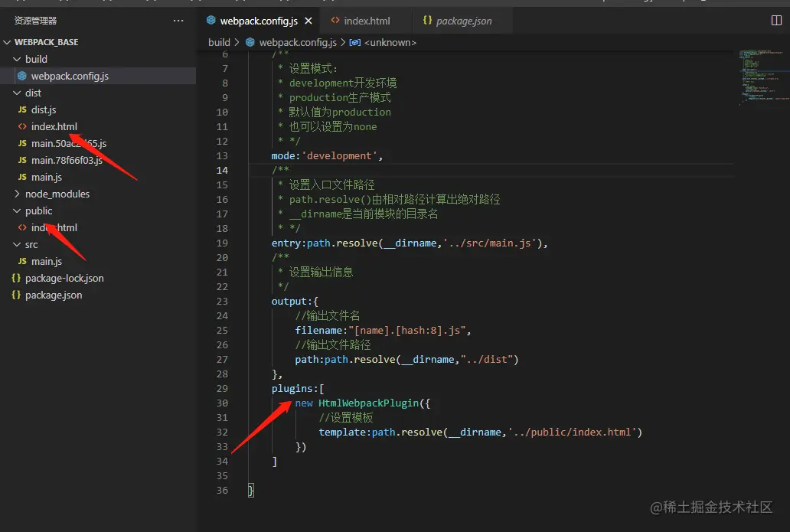Screen dimensions: 790x532
Task: Click the plugins:[ line in the editor
Action: tap(298, 388)
